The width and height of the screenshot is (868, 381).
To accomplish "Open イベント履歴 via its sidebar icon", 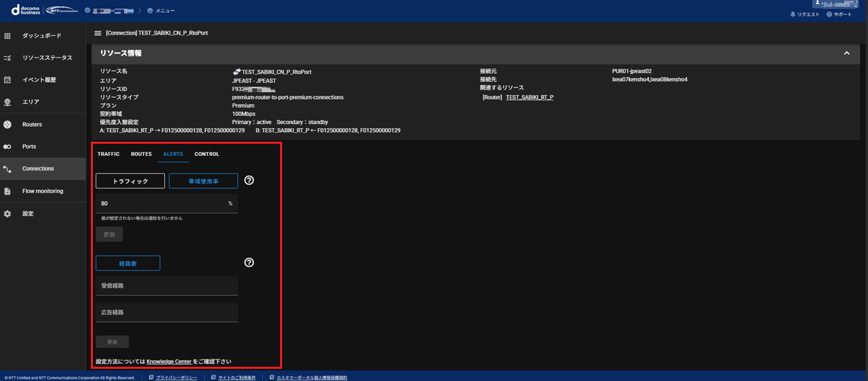I will 7,80.
